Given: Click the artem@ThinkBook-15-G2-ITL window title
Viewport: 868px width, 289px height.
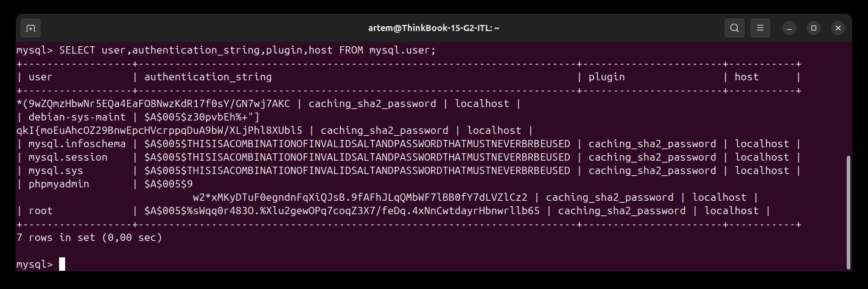Looking at the screenshot, I should (434, 28).
